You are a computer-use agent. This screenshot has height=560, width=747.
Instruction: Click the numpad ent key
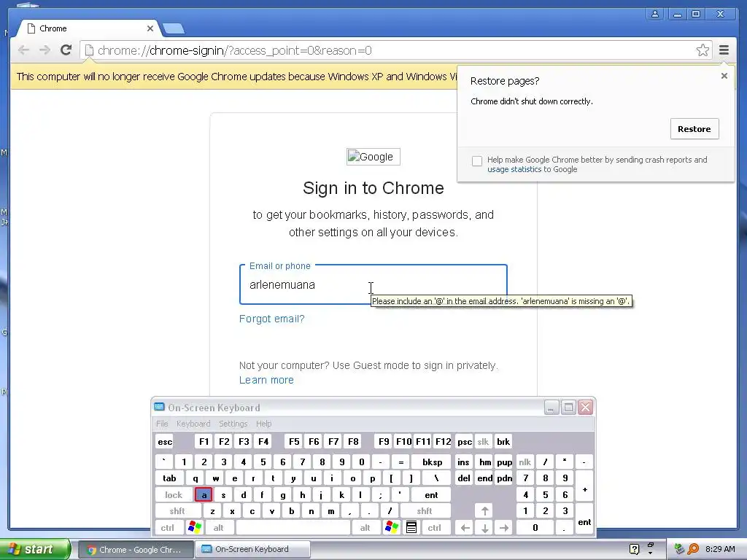click(584, 519)
